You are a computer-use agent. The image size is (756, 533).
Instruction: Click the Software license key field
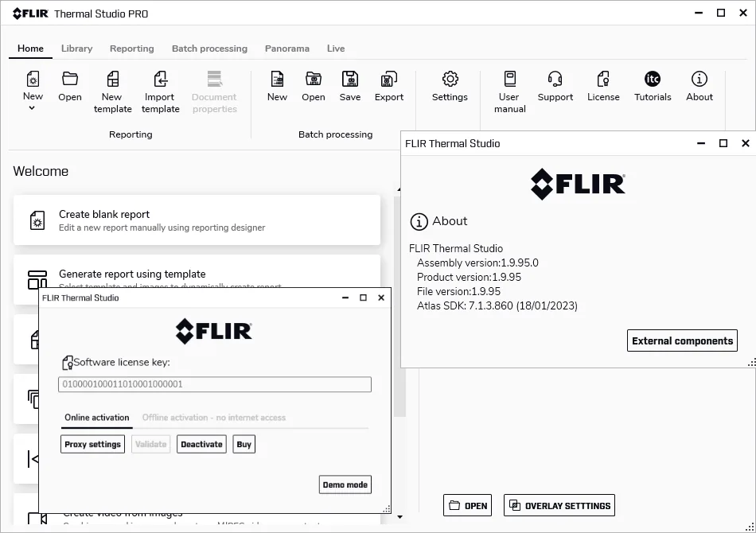point(215,384)
